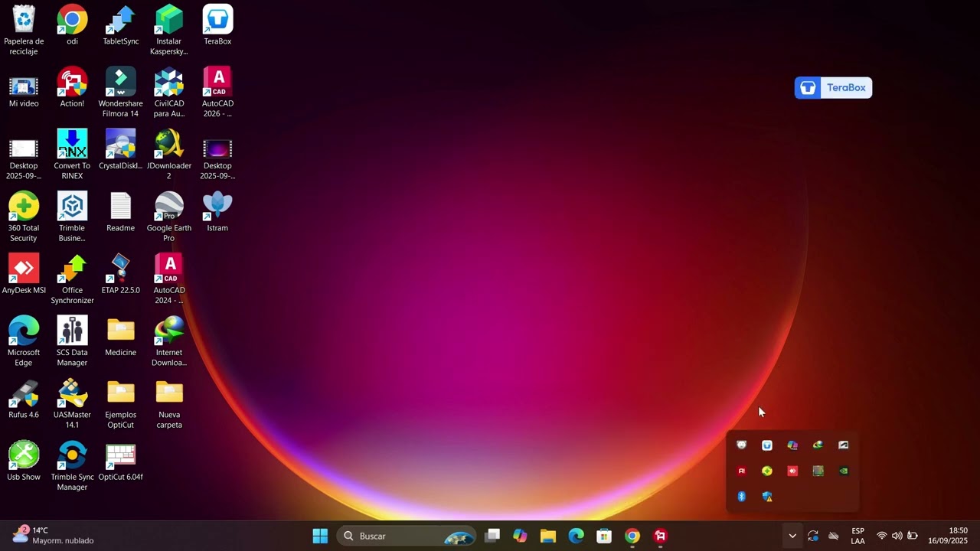Select Internet Download Manager desktop shortcut
This screenshot has height=551, width=980.
coord(168,341)
